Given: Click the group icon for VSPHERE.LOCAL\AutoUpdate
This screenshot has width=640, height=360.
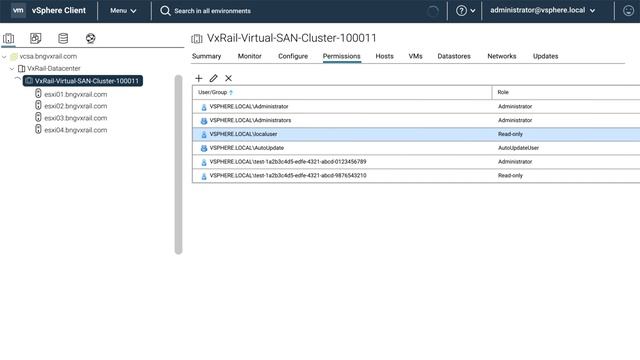Looking at the screenshot, I should 204,148.
